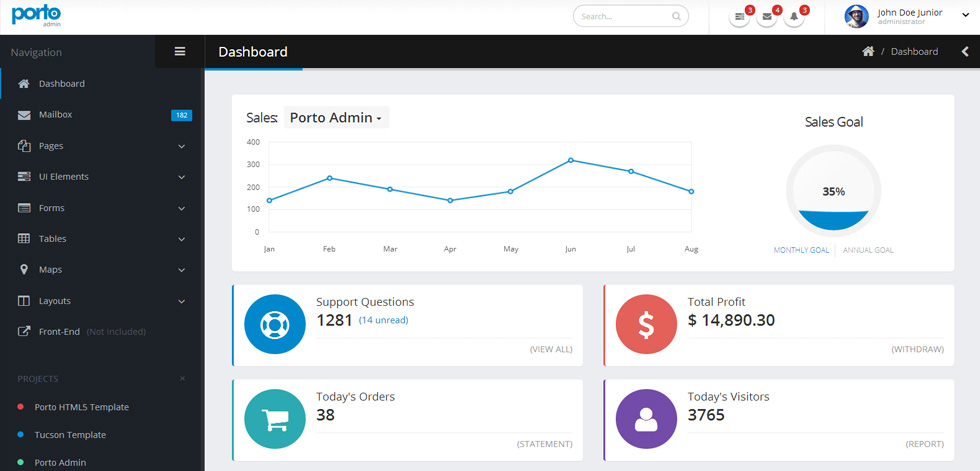Click the Today's Orders cart icon
This screenshot has width=980, height=471.
[274, 419]
